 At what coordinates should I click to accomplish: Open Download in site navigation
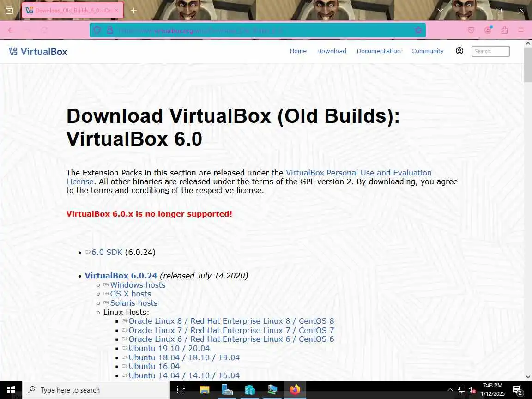coord(332,51)
